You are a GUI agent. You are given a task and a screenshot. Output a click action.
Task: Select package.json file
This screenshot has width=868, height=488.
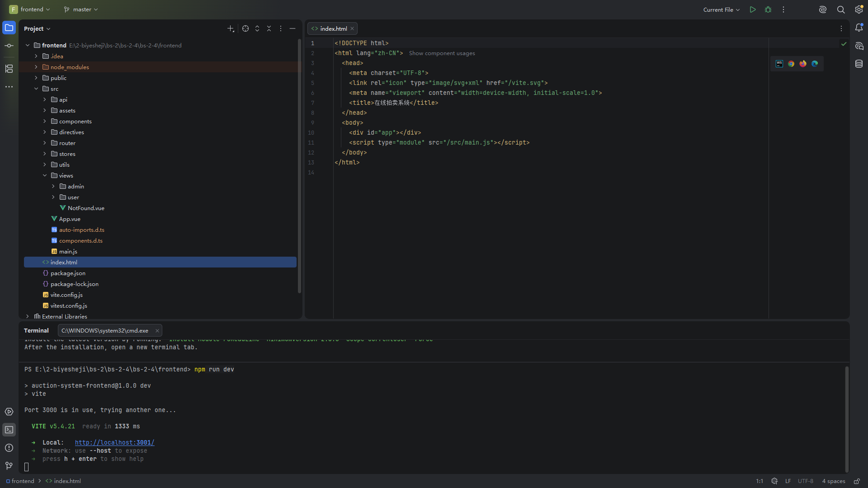(68, 273)
